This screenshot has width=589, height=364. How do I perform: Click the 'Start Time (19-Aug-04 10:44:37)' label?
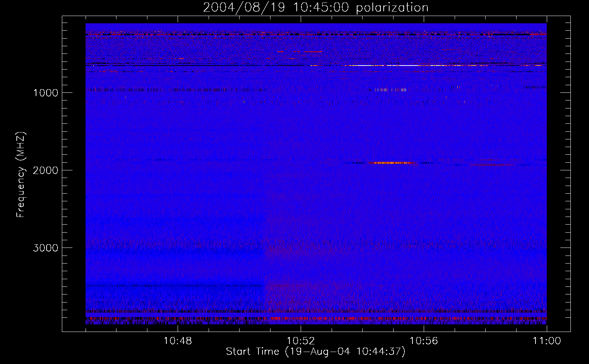316,352
